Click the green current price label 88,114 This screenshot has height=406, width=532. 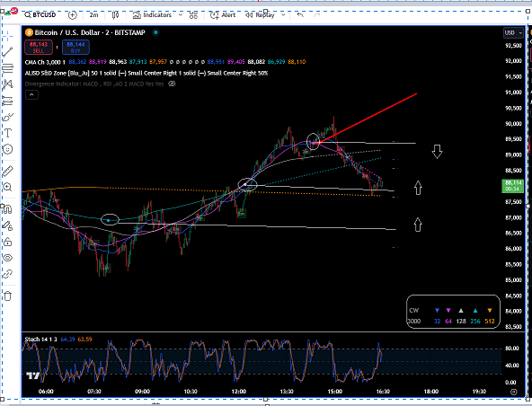512,186
